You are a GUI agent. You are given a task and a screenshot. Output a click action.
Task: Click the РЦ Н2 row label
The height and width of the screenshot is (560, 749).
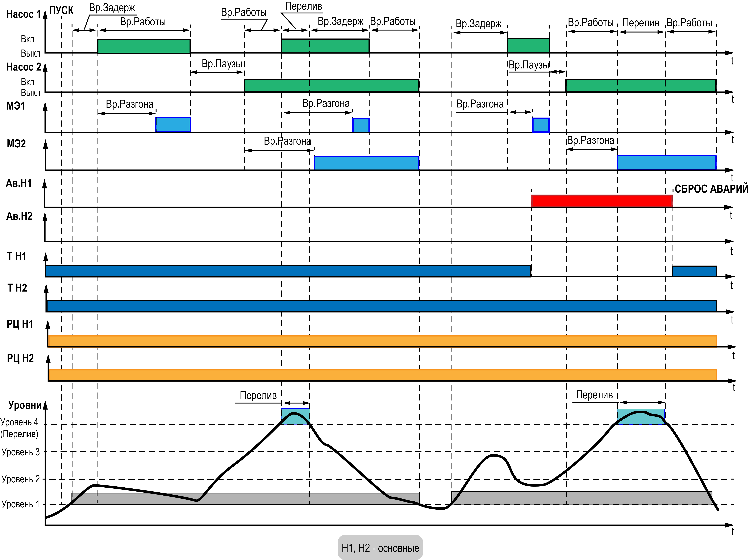pos(20,358)
